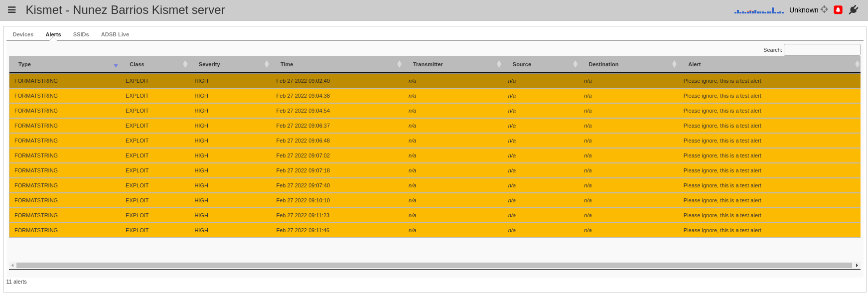Screen dimensions: 868x298
Task: Sort alerts by Class column
Action: [x=137, y=64]
